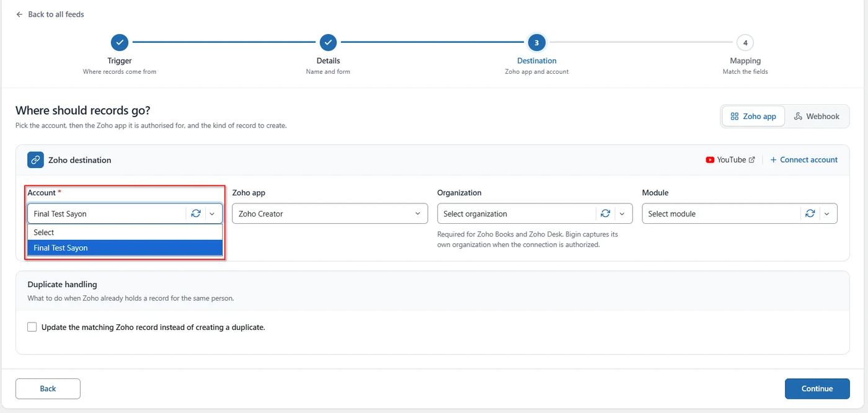Click the back arrow icon beside all feeds
The image size is (868, 413).
[19, 14]
